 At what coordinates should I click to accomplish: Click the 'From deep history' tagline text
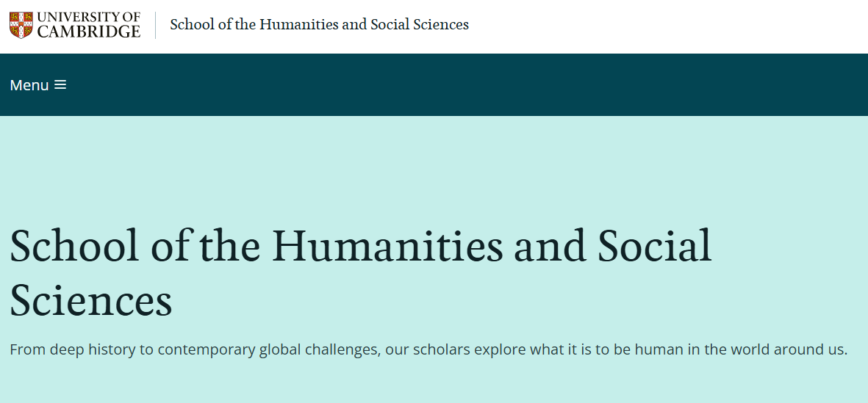[73, 349]
